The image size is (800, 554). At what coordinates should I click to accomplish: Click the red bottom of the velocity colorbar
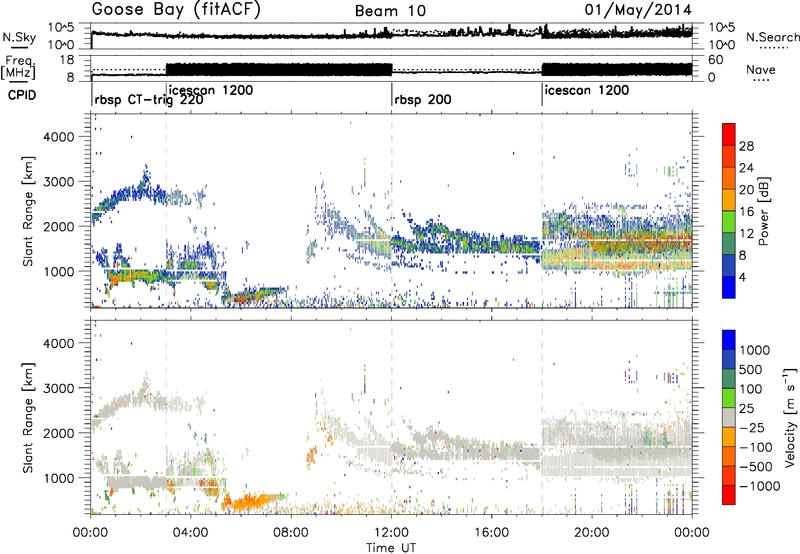coord(729,495)
